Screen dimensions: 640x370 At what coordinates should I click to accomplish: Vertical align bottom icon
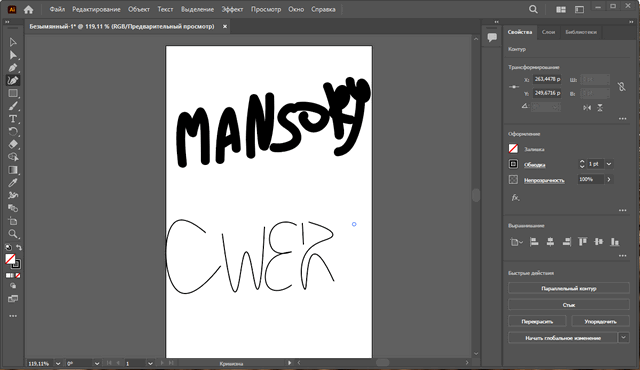tap(615, 242)
